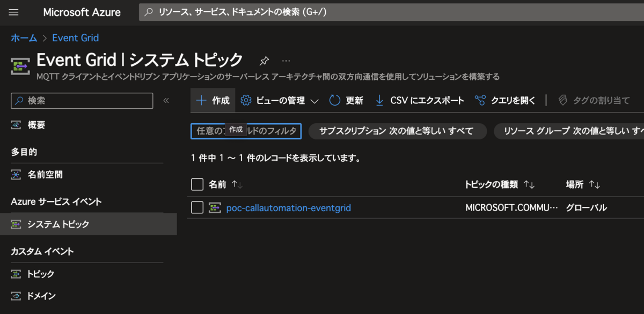Open the リソース グループ filter pill
This screenshot has width=644, height=314.
pos(569,131)
